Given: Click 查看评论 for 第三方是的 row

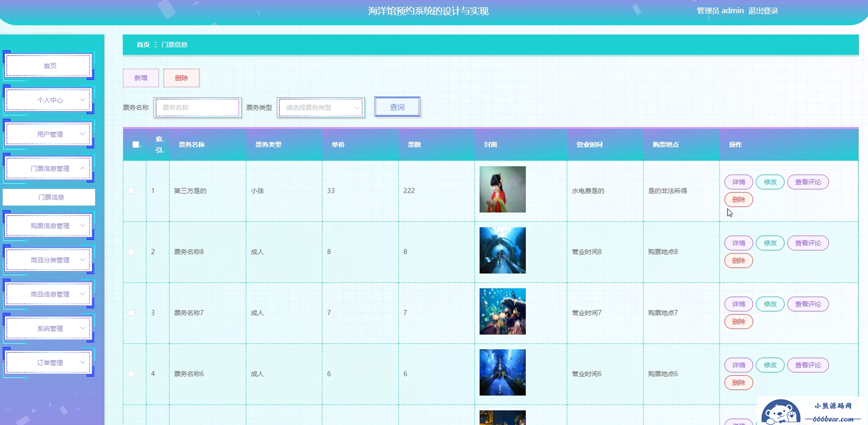Looking at the screenshot, I should tap(808, 182).
